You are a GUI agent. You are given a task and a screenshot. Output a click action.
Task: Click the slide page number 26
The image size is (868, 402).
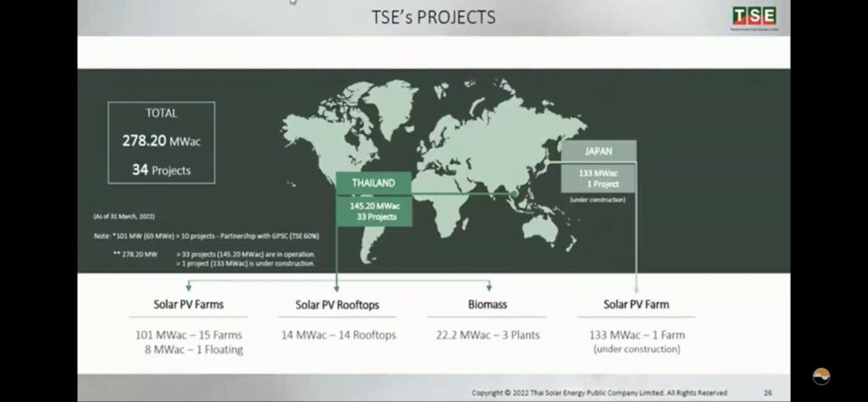pyautogui.click(x=767, y=393)
